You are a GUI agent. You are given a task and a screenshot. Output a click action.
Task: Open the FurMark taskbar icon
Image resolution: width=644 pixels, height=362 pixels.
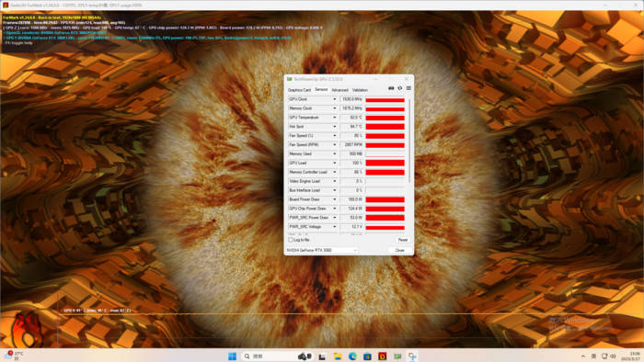[383, 356]
